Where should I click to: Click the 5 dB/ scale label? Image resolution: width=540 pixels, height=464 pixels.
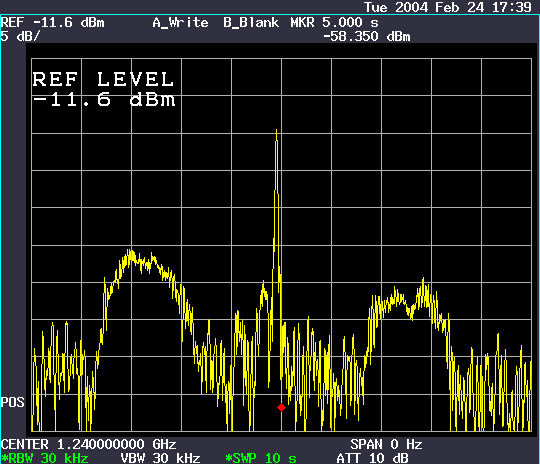20,36
